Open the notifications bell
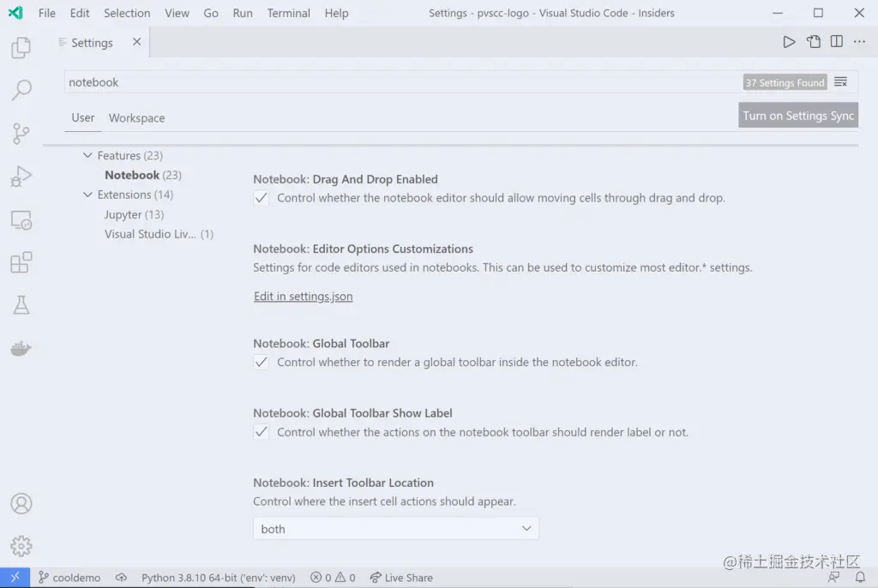The width and height of the screenshot is (878, 588). pos(862,577)
